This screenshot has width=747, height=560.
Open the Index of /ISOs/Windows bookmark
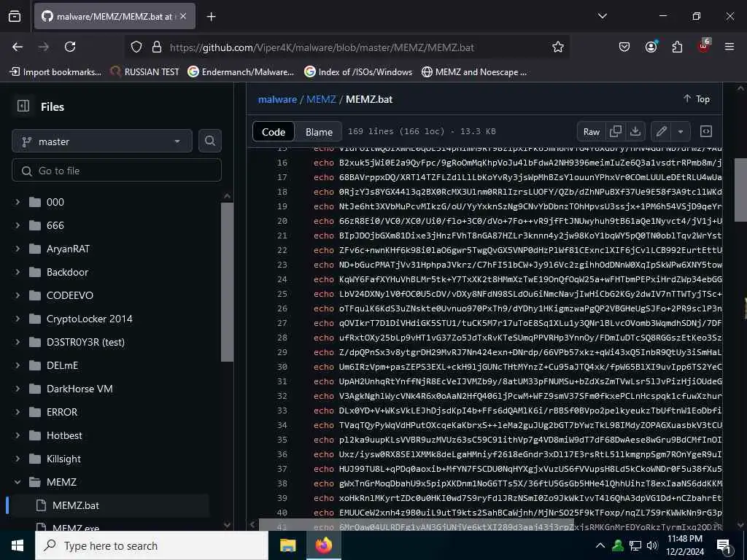358,72
